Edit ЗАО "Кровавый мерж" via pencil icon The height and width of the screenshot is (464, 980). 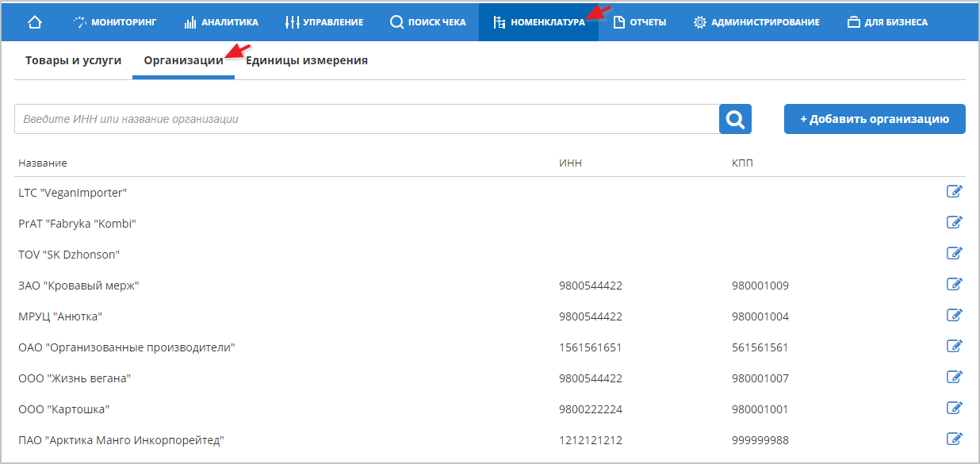click(954, 284)
